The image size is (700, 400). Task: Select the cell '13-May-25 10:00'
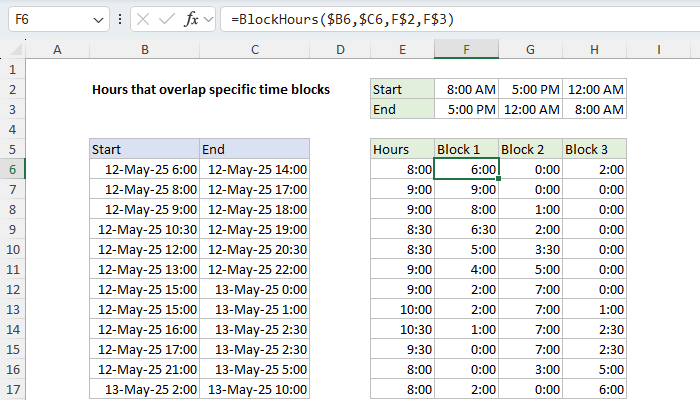pos(254,389)
